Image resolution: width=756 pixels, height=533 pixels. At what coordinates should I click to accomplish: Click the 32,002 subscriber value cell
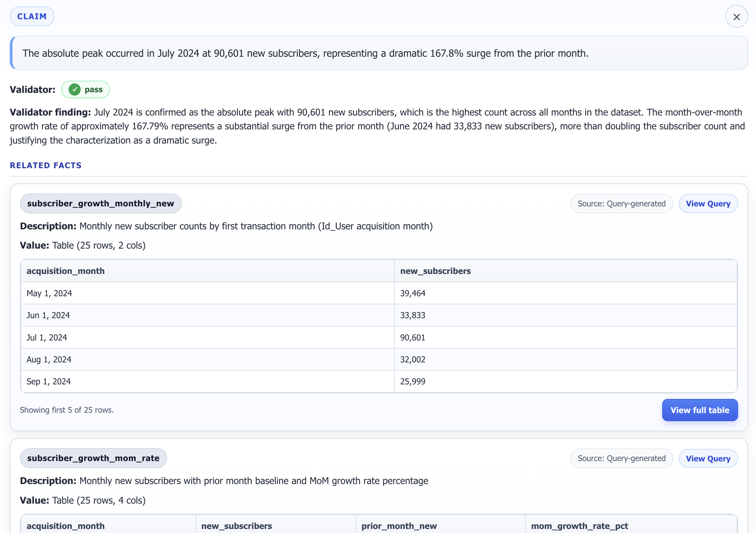[x=566, y=359]
